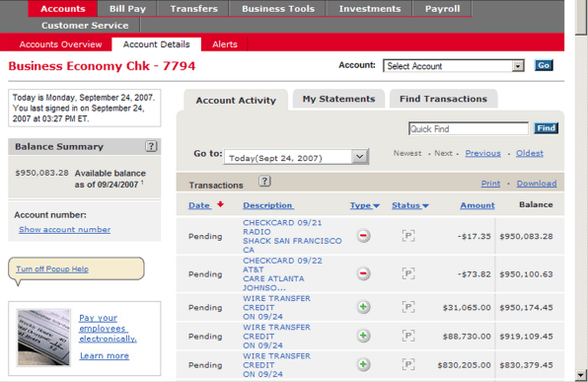Click green plus icon for $31,065.00 wire transfer
The height and width of the screenshot is (382, 588).
[x=363, y=307]
